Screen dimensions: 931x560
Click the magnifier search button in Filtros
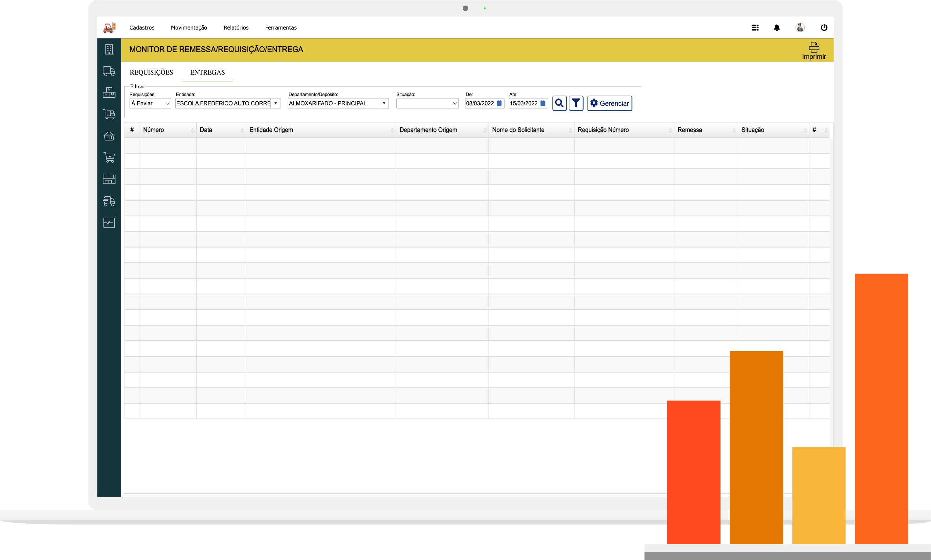tap(559, 103)
